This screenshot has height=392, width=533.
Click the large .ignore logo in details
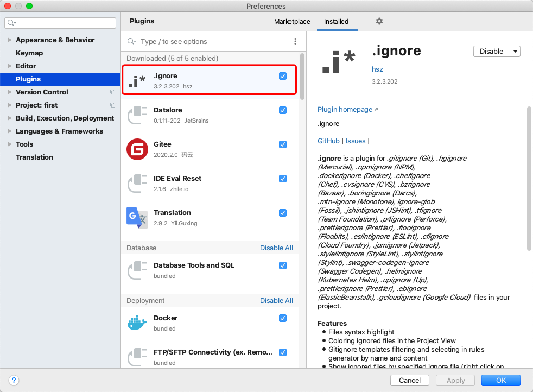(339, 61)
